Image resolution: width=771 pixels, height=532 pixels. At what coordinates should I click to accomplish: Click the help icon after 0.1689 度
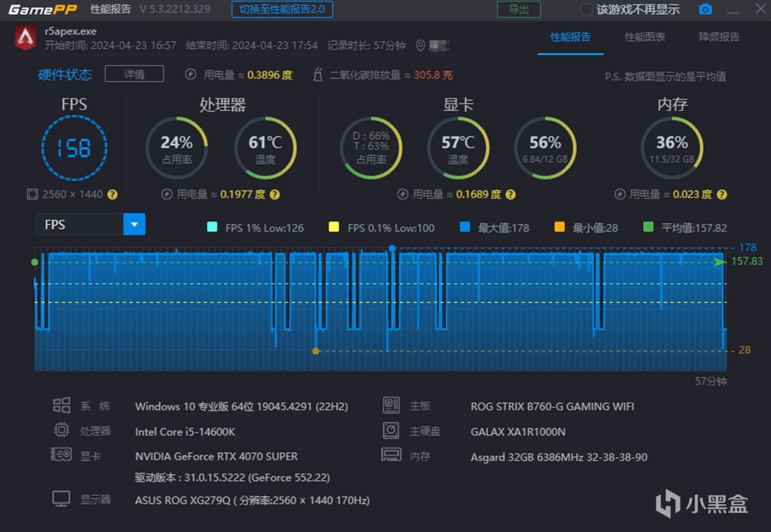tap(511, 195)
